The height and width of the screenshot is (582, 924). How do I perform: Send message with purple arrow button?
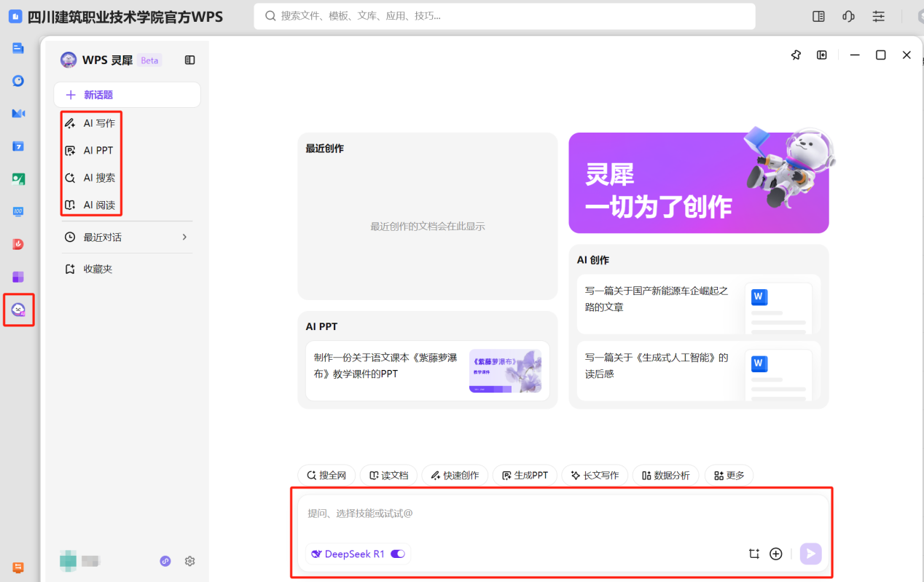tap(810, 554)
